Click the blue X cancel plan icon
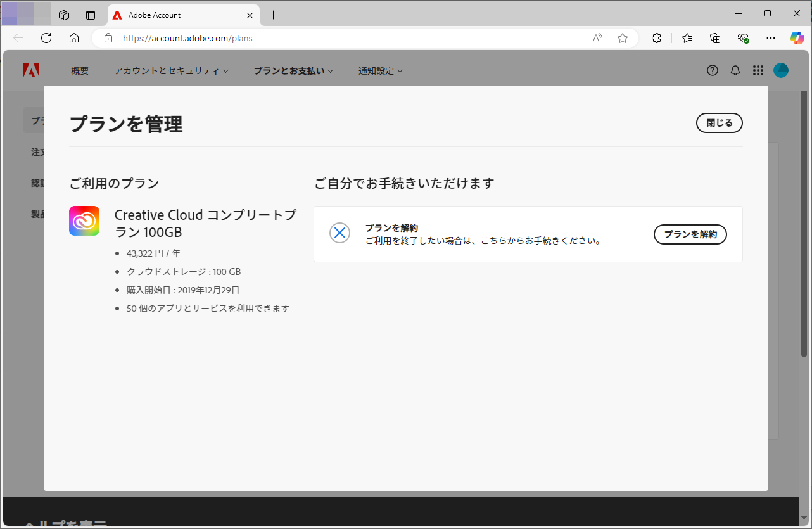 coord(340,233)
